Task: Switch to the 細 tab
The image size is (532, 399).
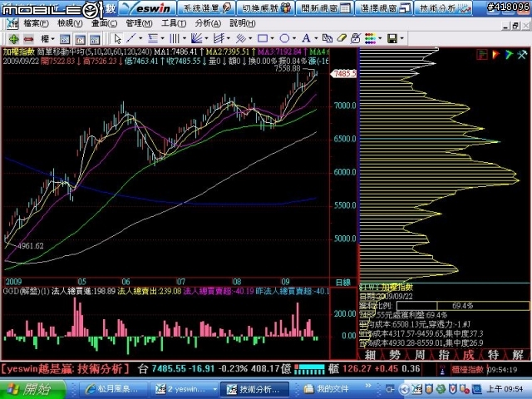Action: coord(370,355)
